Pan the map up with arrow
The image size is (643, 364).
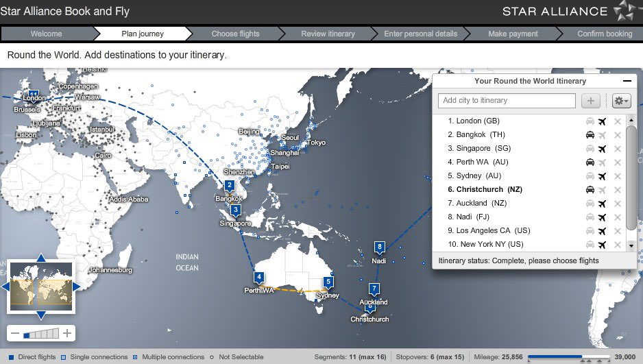[x=41, y=258]
